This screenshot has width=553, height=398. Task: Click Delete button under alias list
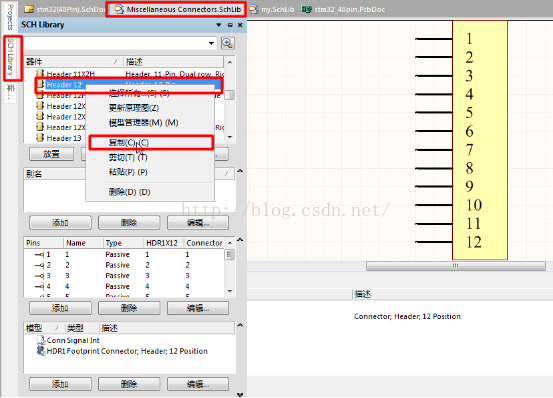coord(129,223)
